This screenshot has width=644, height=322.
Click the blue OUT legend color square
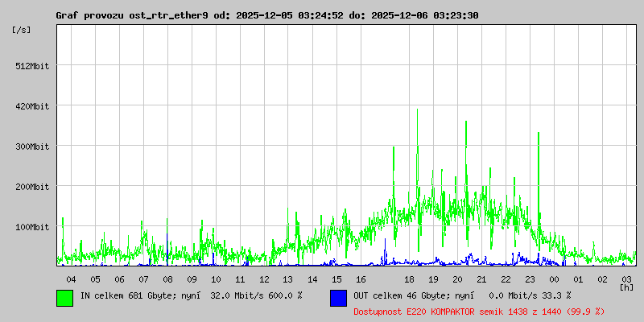[x=338, y=297]
